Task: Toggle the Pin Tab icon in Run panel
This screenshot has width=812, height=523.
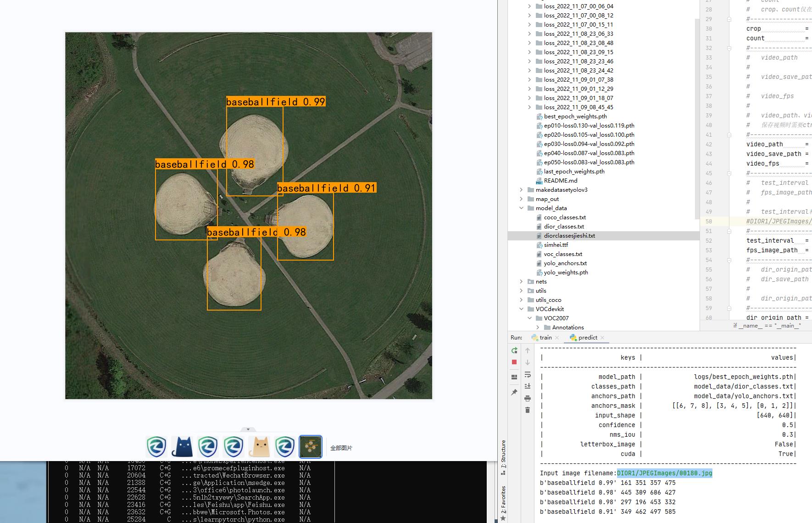Action: tap(514, 392)
